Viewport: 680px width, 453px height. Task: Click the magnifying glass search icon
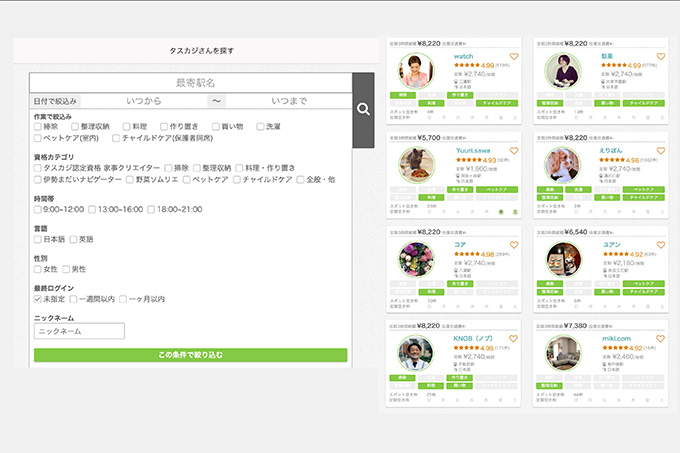pyautogui.click(x=363, y=110)
